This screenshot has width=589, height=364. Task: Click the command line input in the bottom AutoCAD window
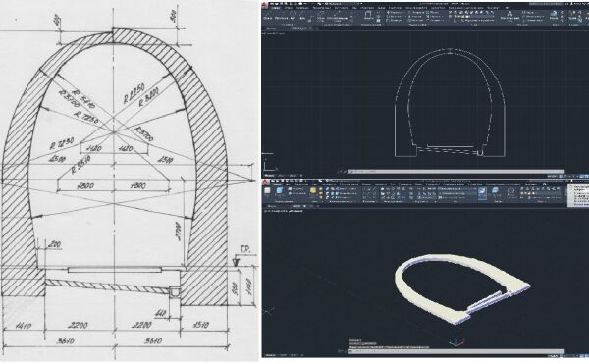click(x=455, y=351)
